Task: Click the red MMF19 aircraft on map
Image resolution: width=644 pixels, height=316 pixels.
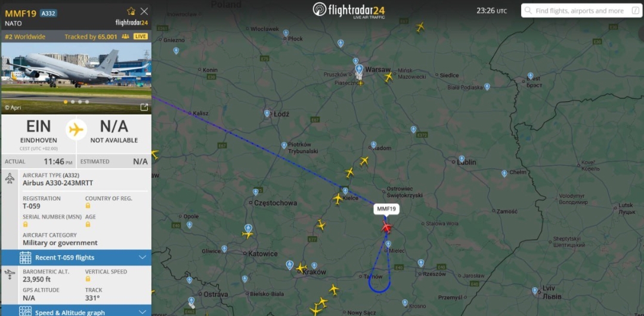Action: tap(386, 227)
